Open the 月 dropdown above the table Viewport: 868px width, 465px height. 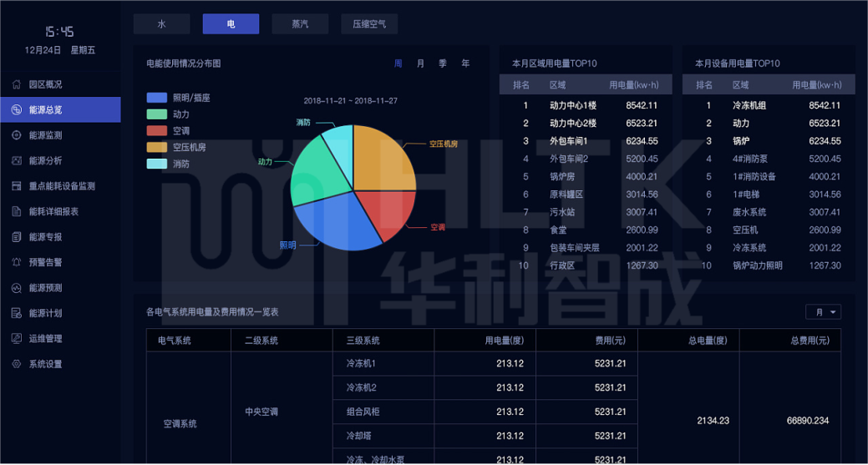point(823,312)
